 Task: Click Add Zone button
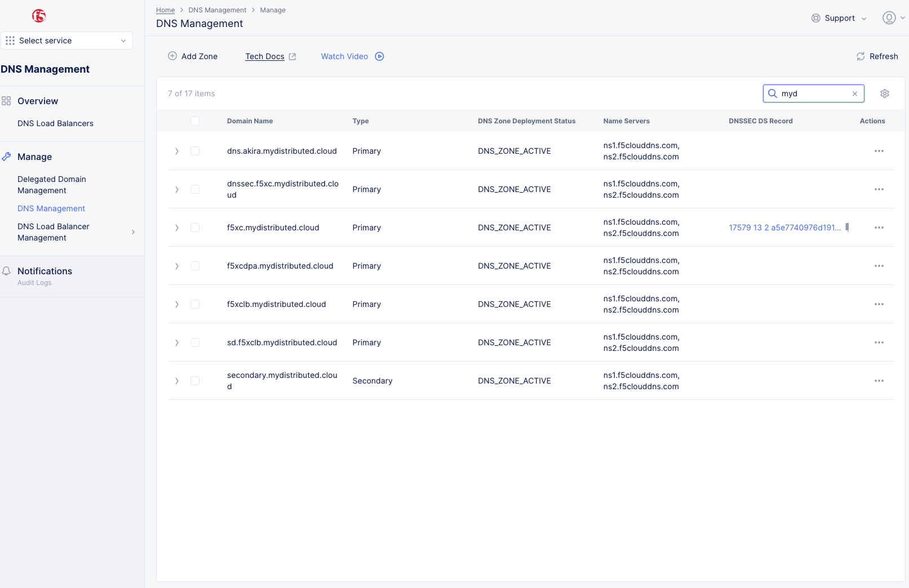[193, 56]
